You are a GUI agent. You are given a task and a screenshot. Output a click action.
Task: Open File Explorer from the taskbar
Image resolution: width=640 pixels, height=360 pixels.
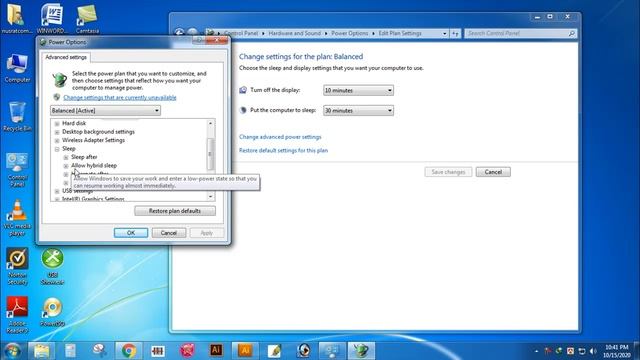pyautogui.click(x=41, y=350)
